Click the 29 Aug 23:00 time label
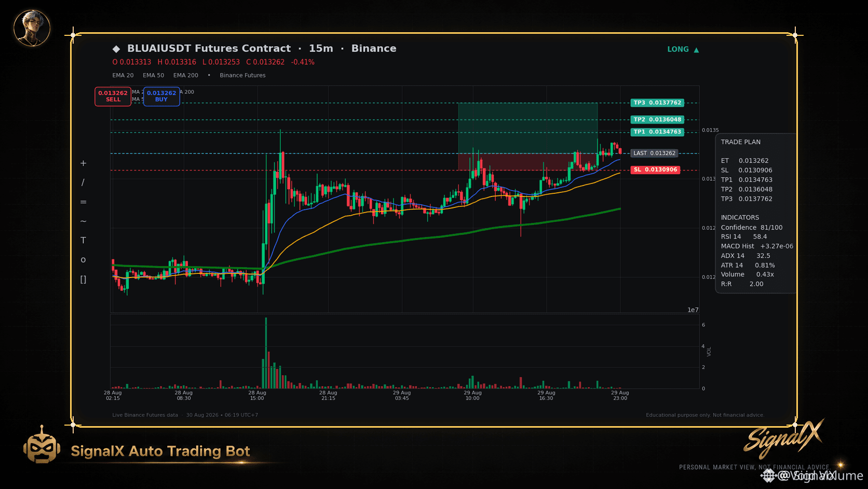This screenshot has height=489, width=868. (620, 395)
